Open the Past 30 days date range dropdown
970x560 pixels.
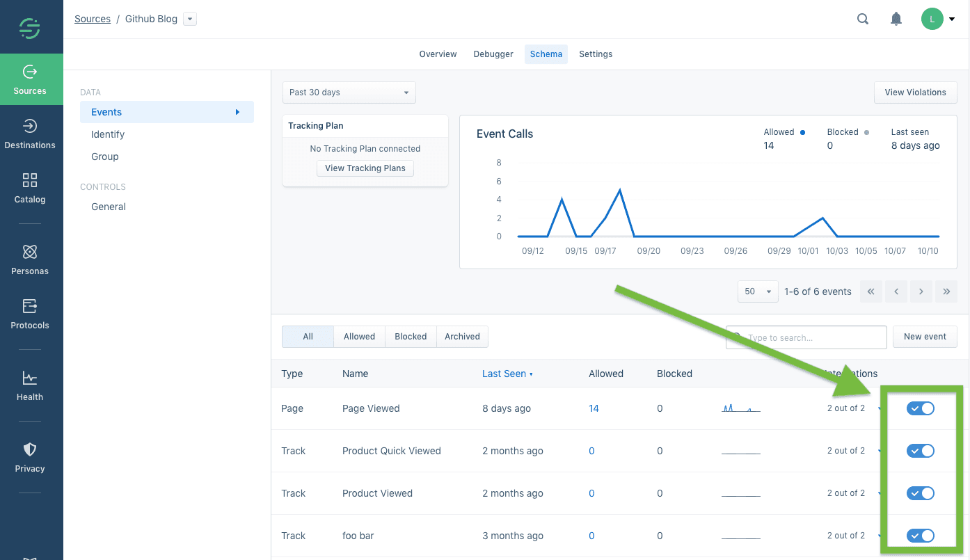pyautogui.click(x=349, y=92)
